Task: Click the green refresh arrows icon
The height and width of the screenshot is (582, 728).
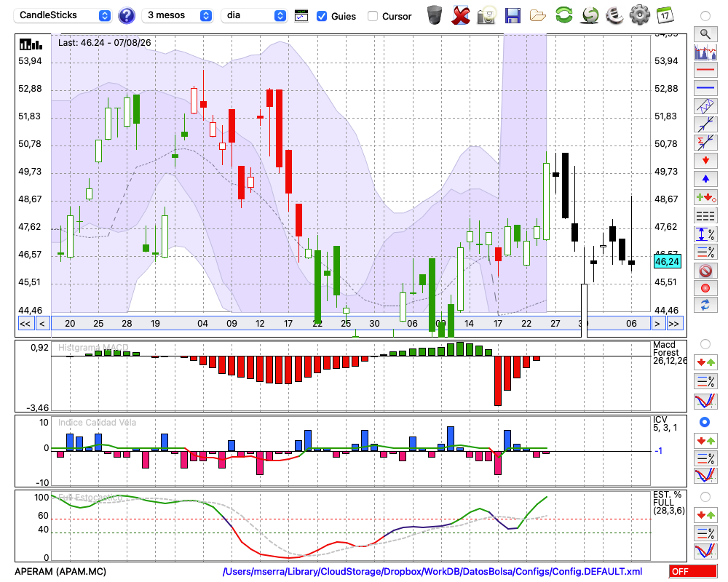Action: pyautogui.click(x=563, y=15)
